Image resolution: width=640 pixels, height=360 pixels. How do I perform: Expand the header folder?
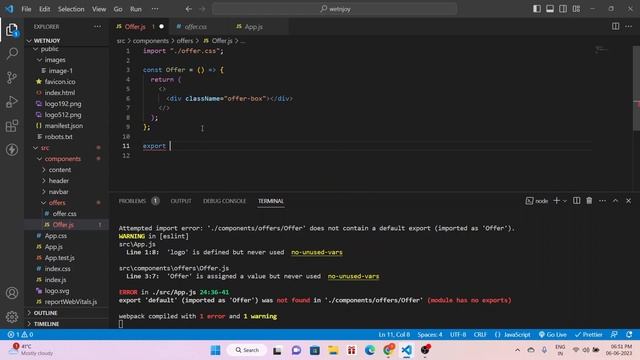pos(58,181)
